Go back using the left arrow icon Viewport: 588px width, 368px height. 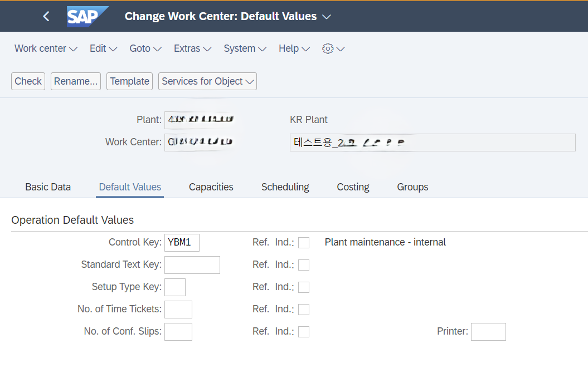(x=46, y=16)
